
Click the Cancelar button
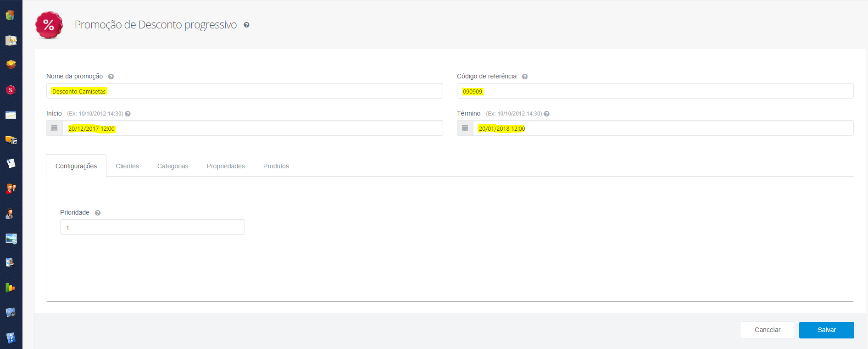click(768, 330)
